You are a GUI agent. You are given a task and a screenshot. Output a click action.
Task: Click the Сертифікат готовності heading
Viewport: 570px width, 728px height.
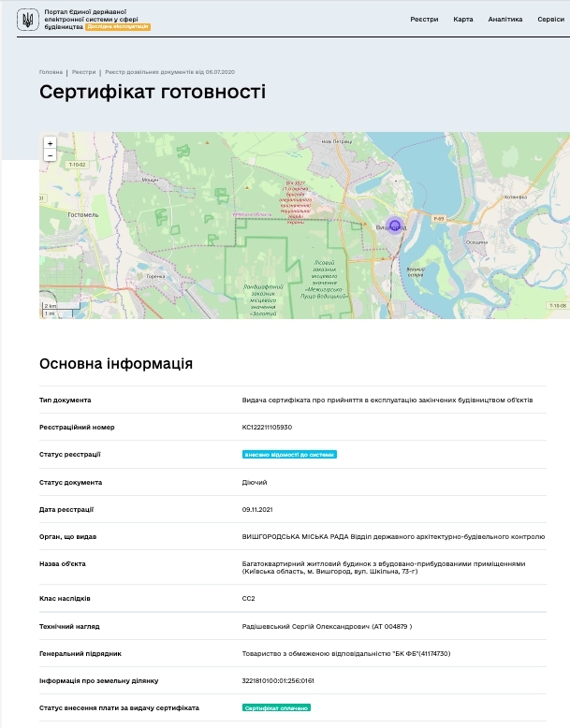[153, 92]
